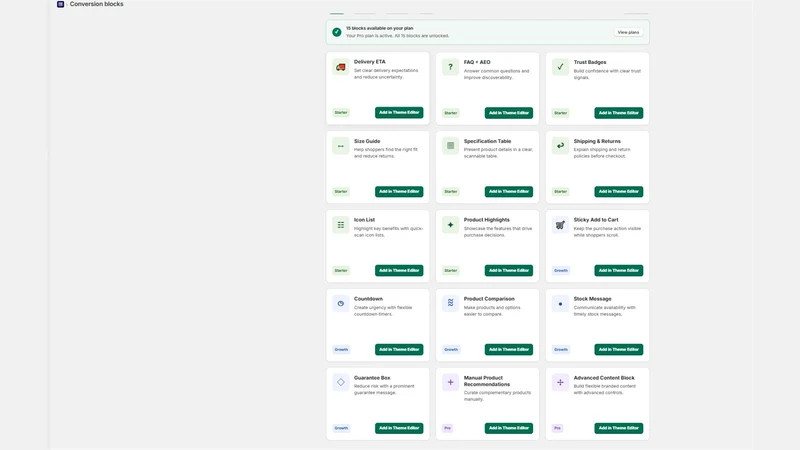Click the Product Comparison wave icon
This screenshot has height=450, width=800.
[451, 304]
